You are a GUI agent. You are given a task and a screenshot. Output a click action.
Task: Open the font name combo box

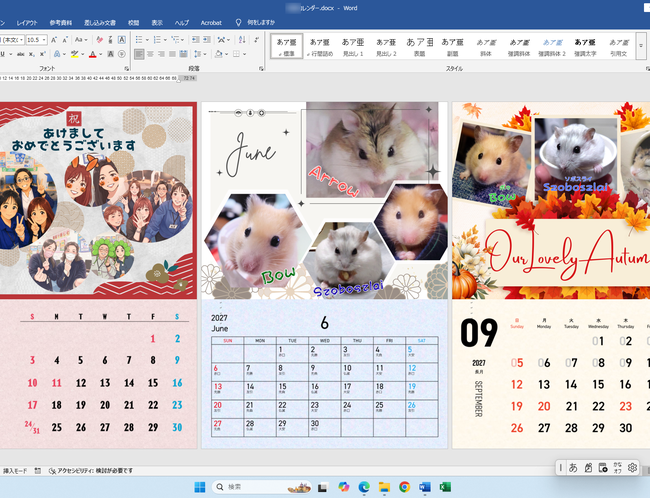coord(12,40)
